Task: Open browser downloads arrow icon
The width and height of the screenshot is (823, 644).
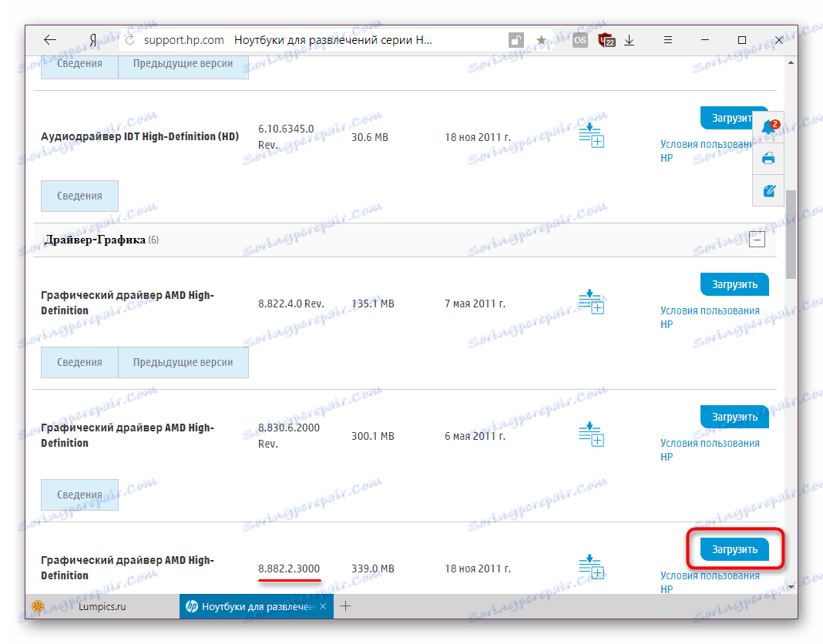Action: (x=630, y=40)
